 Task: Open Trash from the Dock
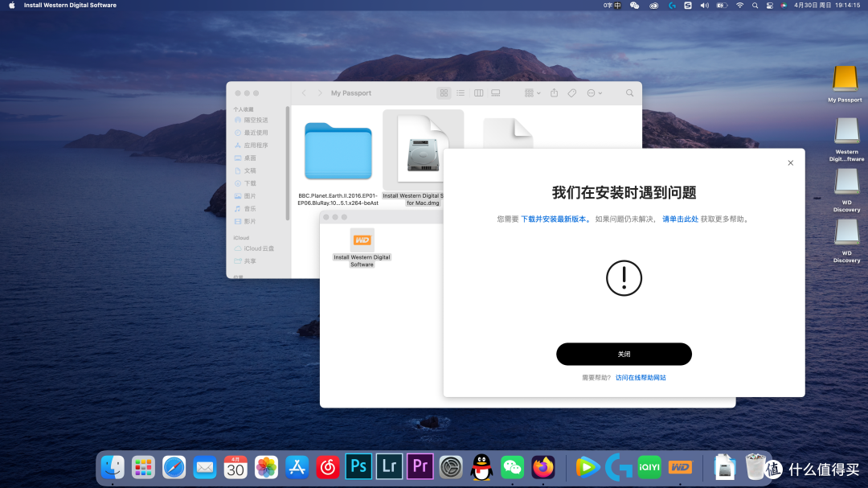[755, 466]
